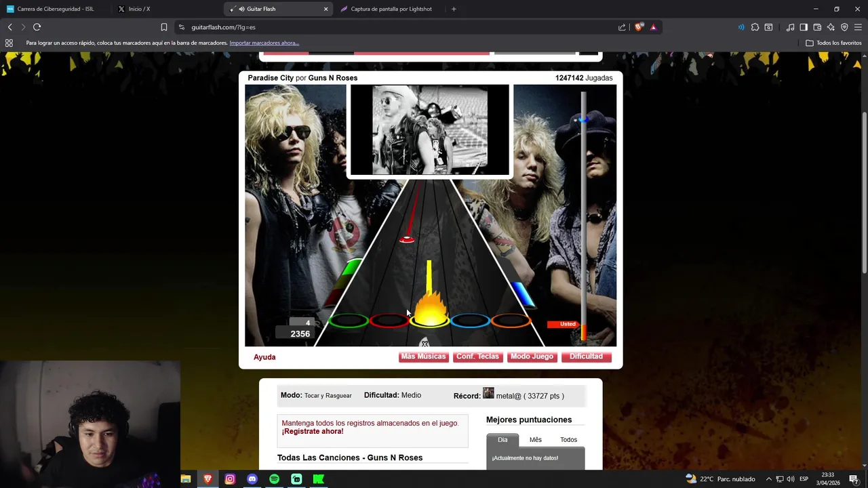The width and height of the screenshot is (868, 488).
Task: Click the Brave browser taskbar icon
Action: tap(208, 479)
